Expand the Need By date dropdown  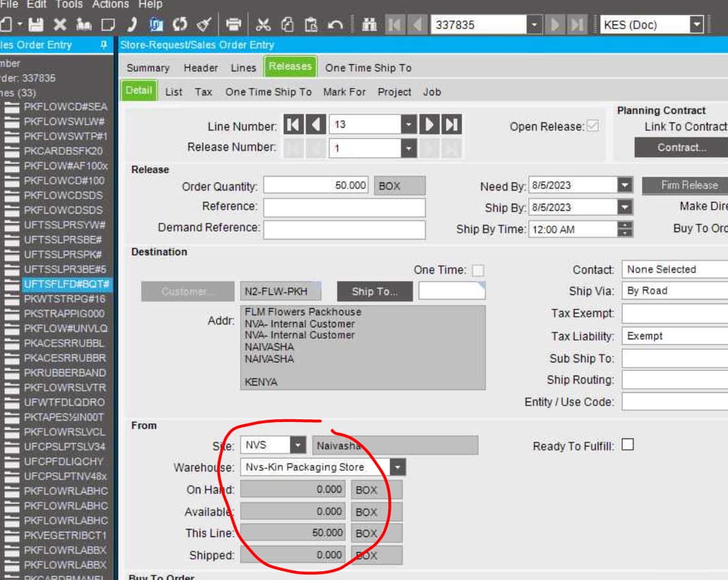click(x=625, y=185)
